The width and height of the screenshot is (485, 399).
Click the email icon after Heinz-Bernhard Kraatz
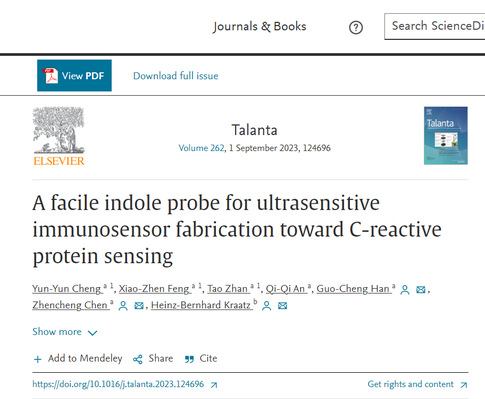click(x=282, y=305)
